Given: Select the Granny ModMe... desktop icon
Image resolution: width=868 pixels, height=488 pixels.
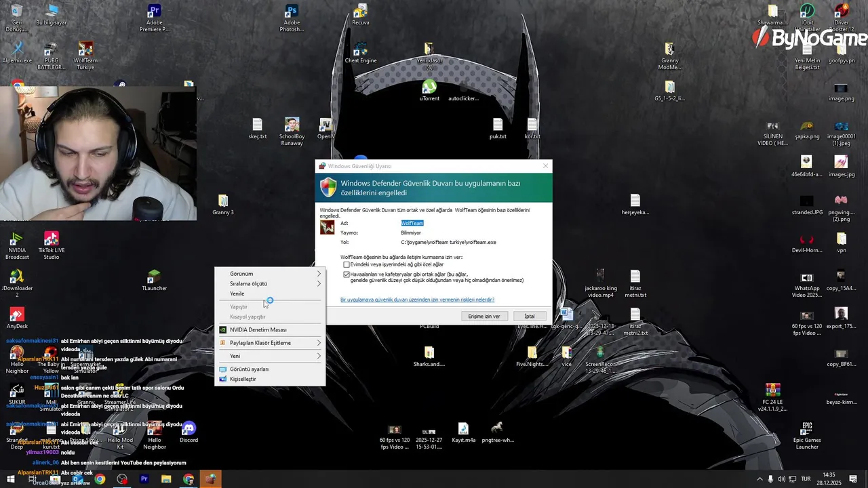Looking at the screenshot, I should pos(669,56).
